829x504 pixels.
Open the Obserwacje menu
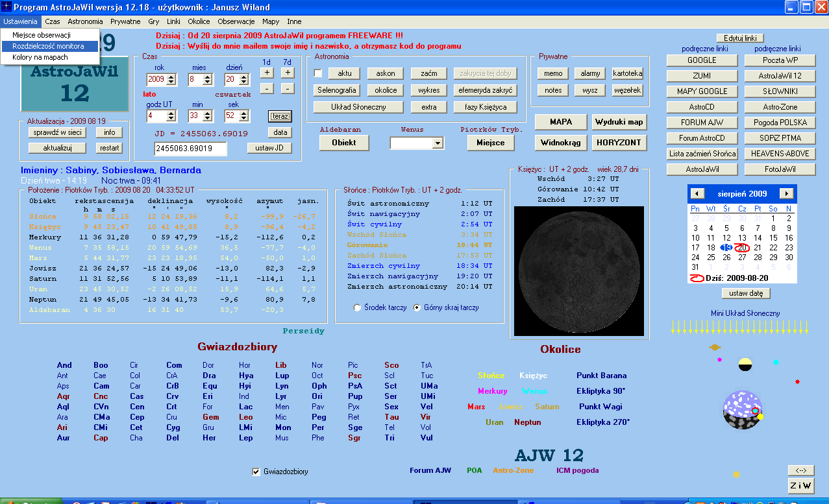236,21
